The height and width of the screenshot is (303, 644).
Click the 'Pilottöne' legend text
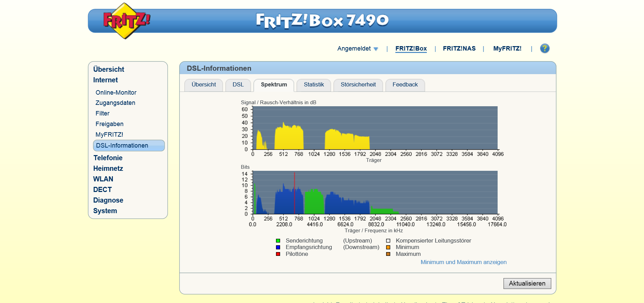coord(297,254)
